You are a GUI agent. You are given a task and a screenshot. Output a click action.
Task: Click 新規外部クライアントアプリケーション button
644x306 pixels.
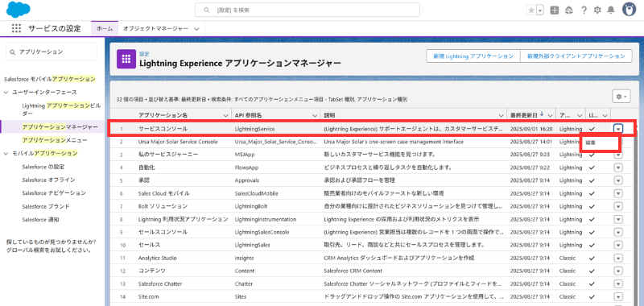(576, 56)
